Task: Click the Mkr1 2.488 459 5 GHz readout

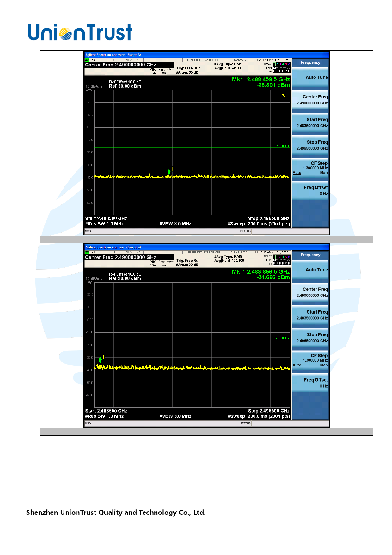Action: (x=261, y=79)
